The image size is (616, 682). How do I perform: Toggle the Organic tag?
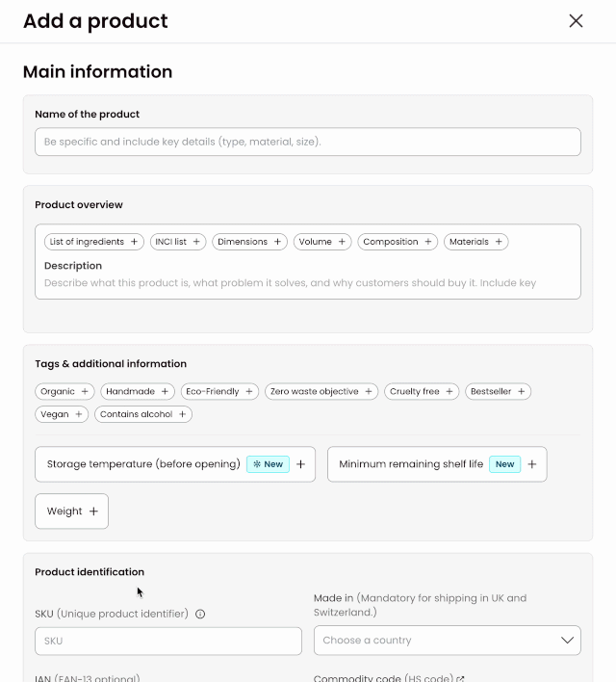(64, 392)
